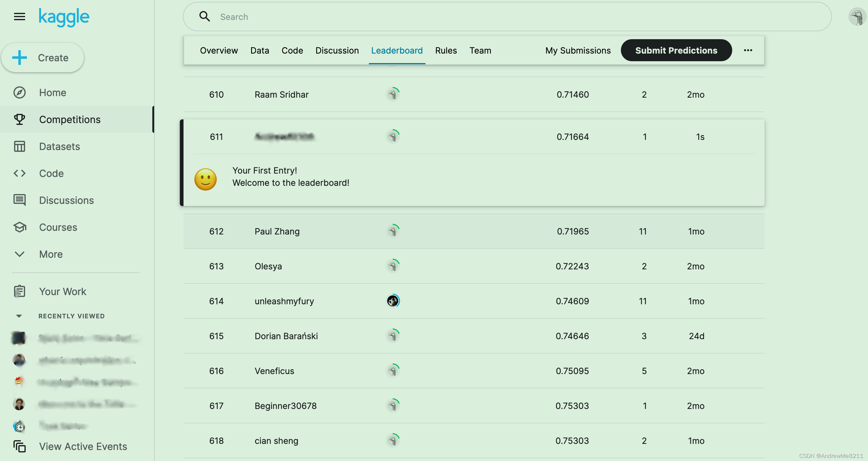Screen dimensions: 868x461
Task: Click the Submit Predictions button
Action: (x=676, y=50)
